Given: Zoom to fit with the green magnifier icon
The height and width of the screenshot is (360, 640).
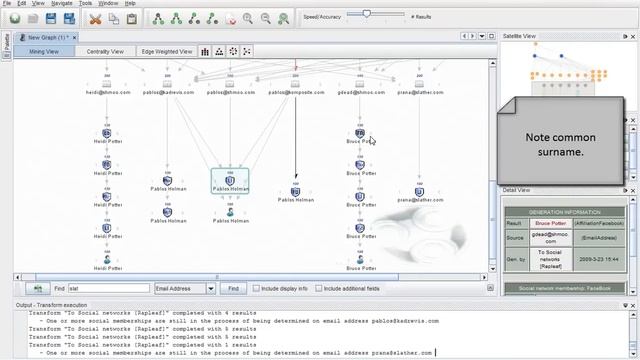Looking at the screenshot, I should tap(283, 19).
